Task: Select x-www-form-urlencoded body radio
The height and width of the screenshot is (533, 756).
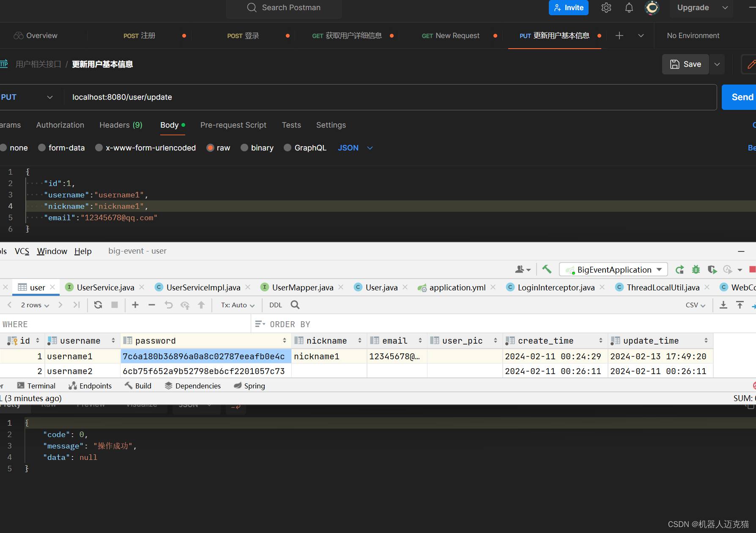Action: 99,148
